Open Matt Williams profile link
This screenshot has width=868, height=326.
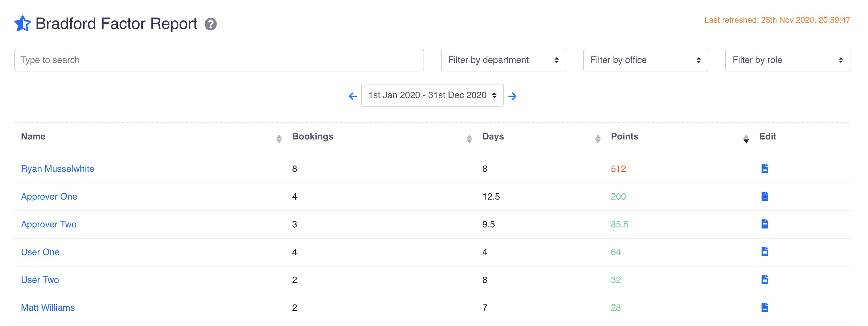coord(48,308)
